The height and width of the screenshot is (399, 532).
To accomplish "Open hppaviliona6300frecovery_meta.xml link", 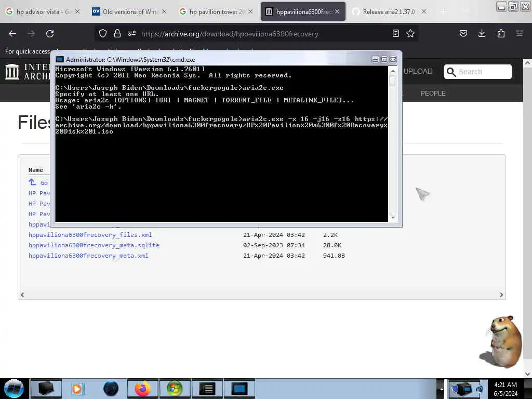I will pyautogui.click(x=88, y=256).
